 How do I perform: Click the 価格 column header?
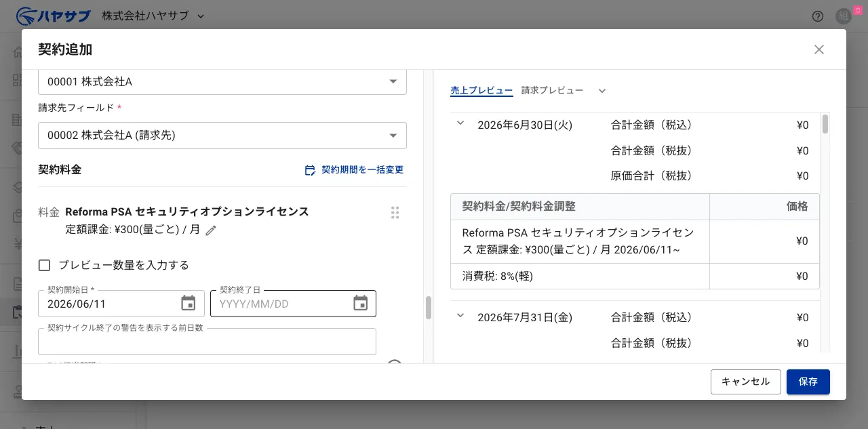[764, 207]
